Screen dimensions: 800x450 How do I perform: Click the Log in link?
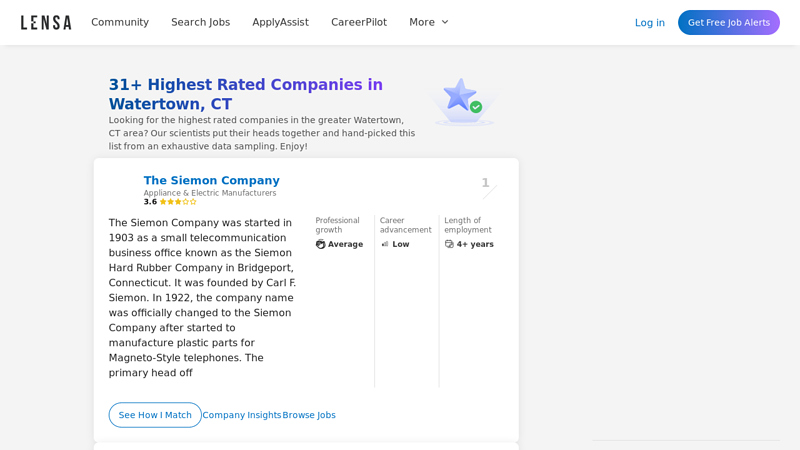tap(649, 22)
